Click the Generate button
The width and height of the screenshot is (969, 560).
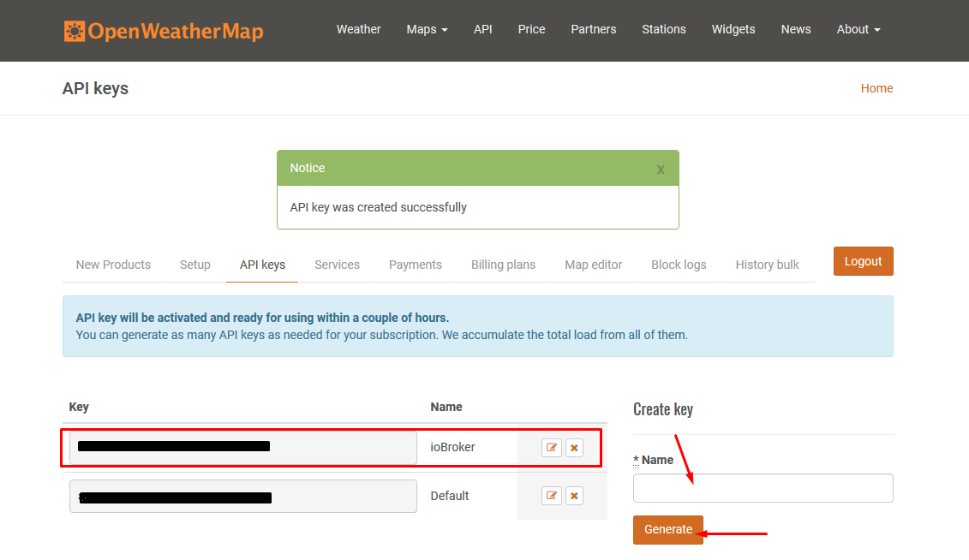668,530
